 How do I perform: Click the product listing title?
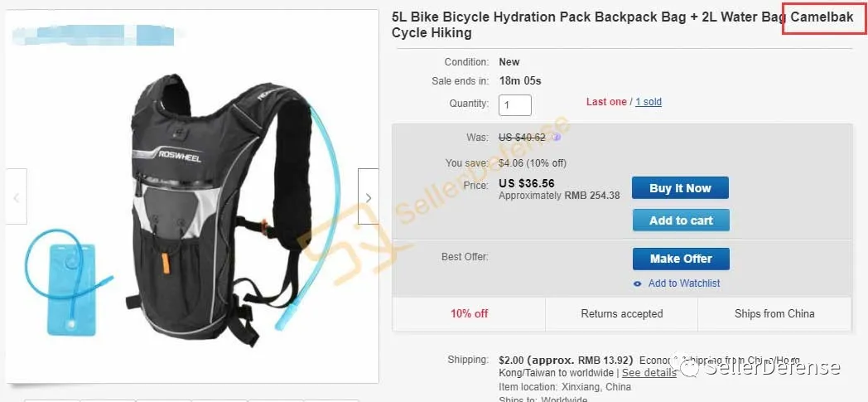[623, 25]
